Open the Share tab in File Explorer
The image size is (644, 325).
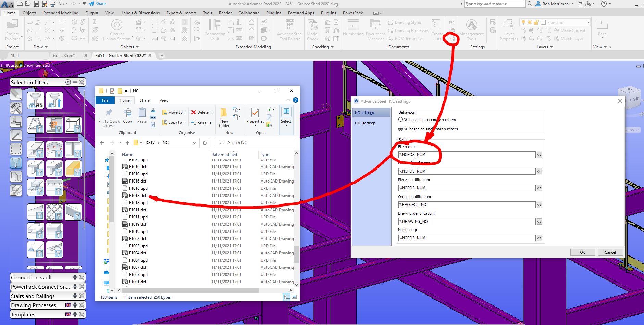[x=144, y=100]
